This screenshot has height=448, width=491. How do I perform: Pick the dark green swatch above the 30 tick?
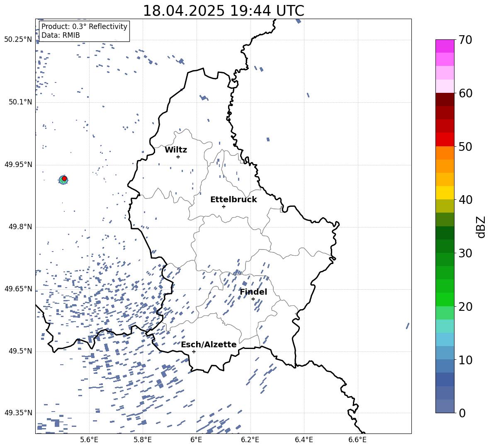(445, 246)
